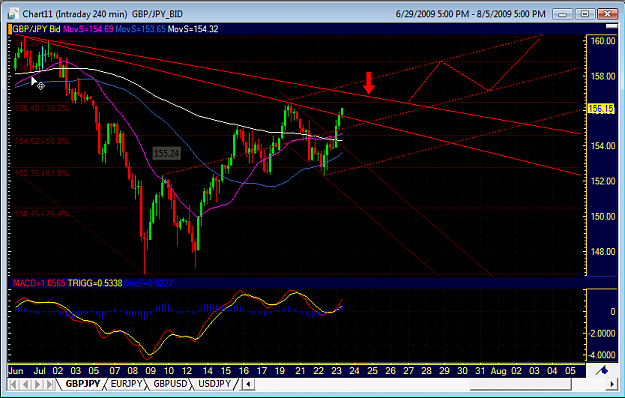Image resolution: width=625 pixels, height=398 pixels.
Task: Click the 156.48 / 38.2% Fibonacci label
Action: pos(42,108)
